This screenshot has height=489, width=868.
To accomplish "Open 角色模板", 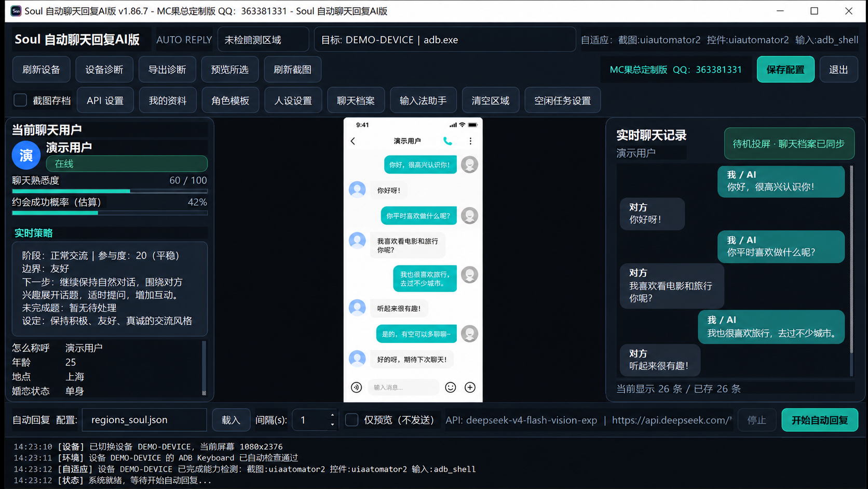I will point(230,100).
